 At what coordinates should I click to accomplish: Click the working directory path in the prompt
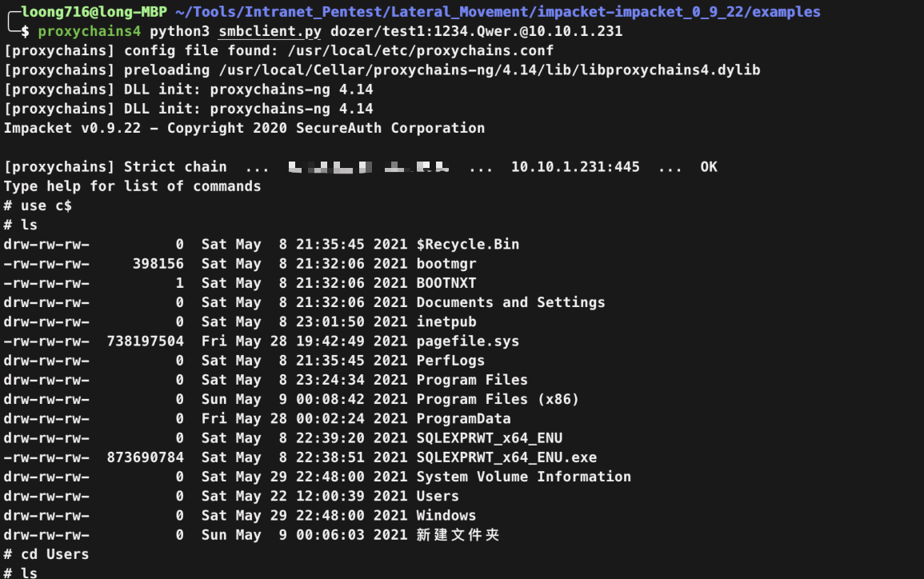click(498, 12)
